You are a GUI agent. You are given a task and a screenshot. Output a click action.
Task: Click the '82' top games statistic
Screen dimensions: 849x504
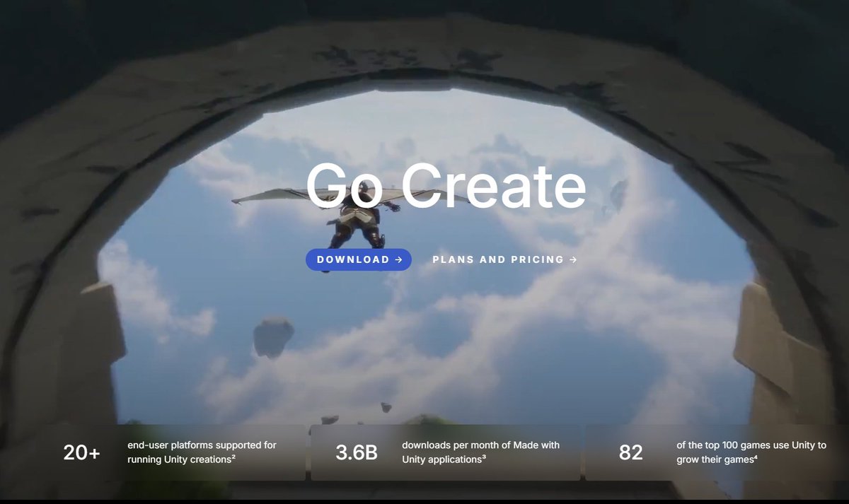click(x=631, y=452)
